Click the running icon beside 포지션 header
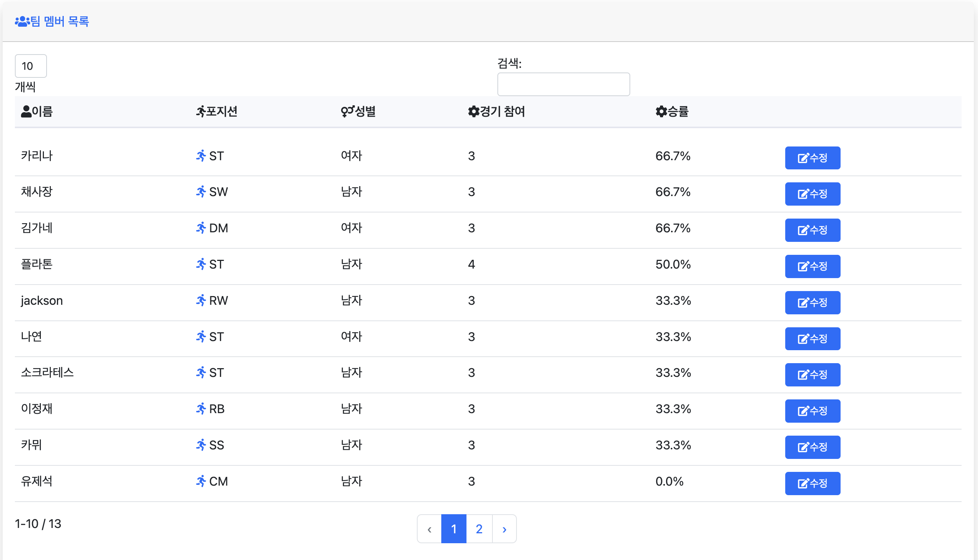978x560 pixels. click(x=200, y=111)
